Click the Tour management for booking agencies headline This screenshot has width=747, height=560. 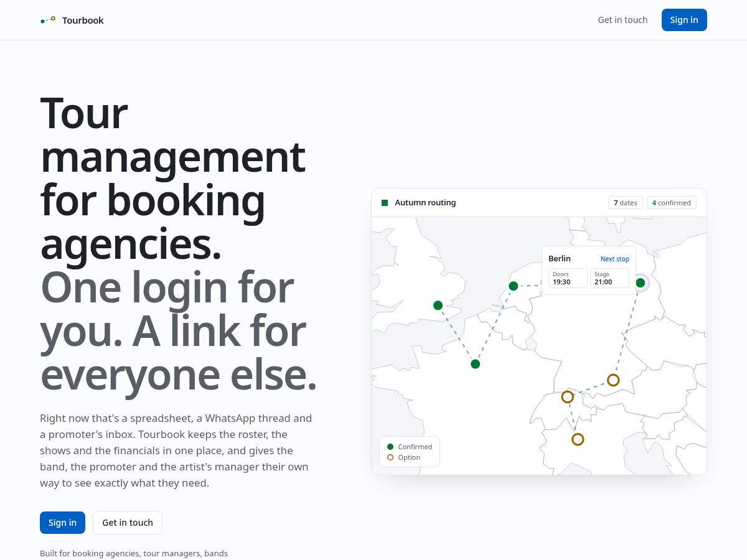[172, 179]
